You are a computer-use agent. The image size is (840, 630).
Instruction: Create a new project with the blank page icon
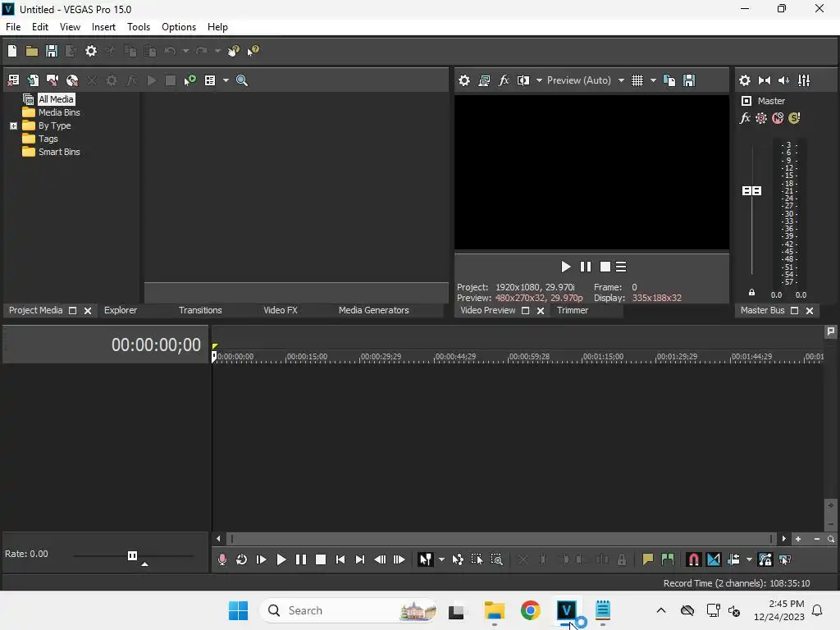(12, 51)
